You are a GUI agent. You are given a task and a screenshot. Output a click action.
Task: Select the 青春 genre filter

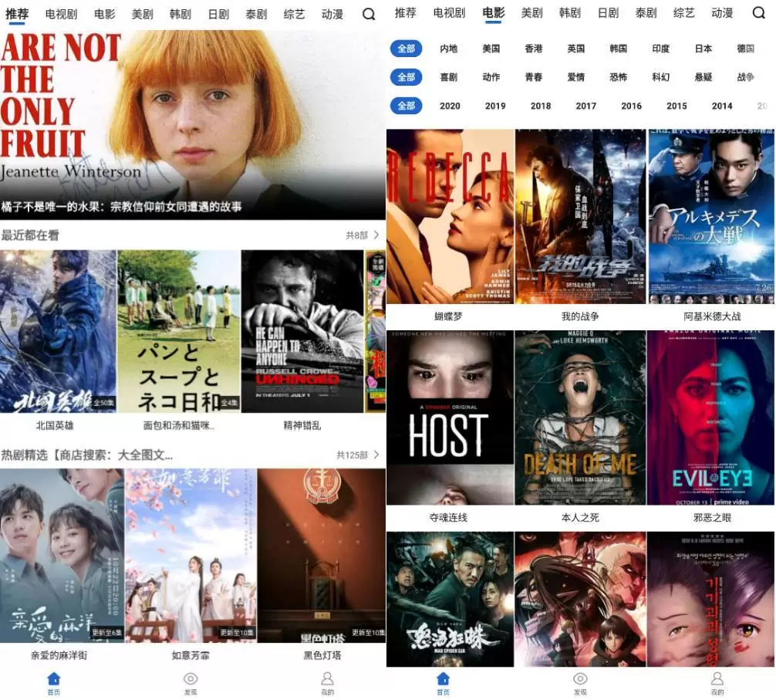(534, 77)
